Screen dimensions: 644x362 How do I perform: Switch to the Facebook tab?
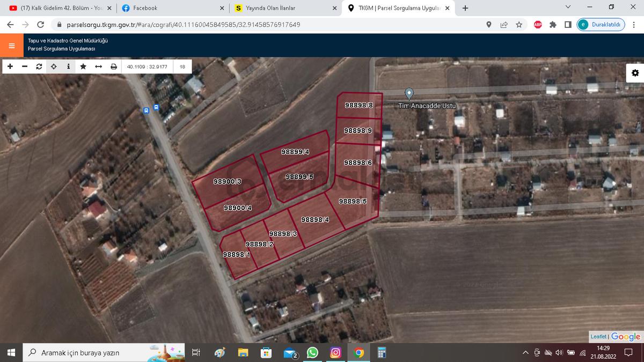click(x=171, y=8)
